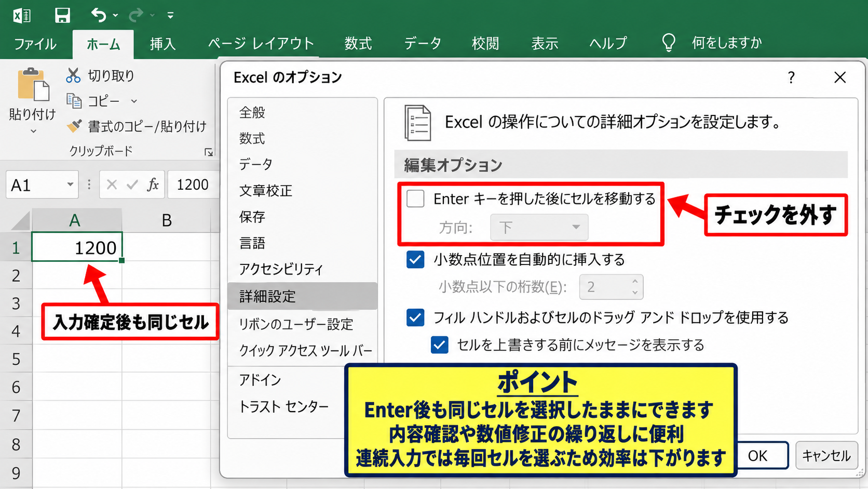Click the Paste (貼り付け) clipboard icon

33,84
